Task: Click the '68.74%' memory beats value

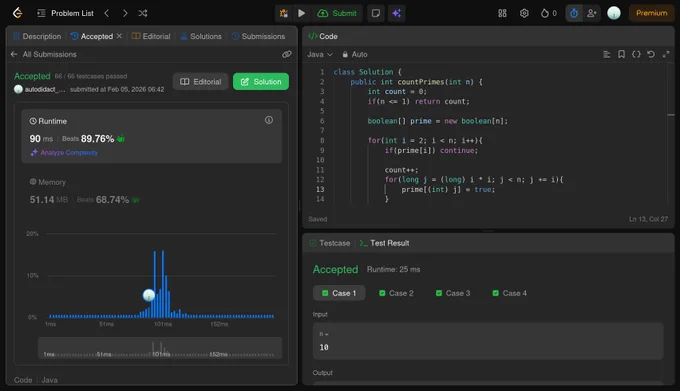Action: tap(112, 200)
